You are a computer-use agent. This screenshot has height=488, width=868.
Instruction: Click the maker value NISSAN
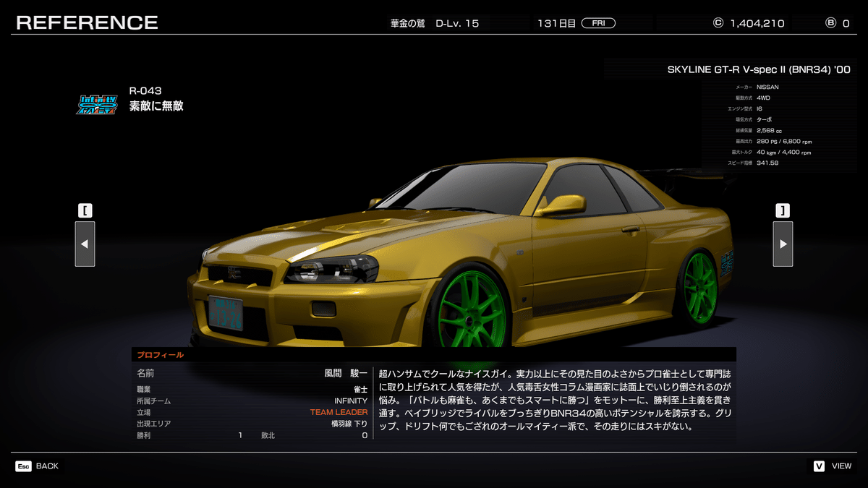[768, 87]
